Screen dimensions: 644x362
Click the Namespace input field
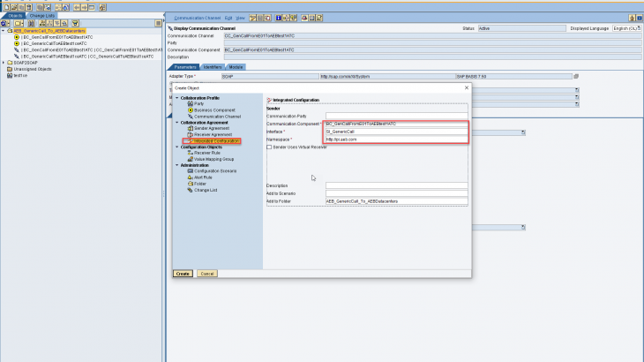396,140
